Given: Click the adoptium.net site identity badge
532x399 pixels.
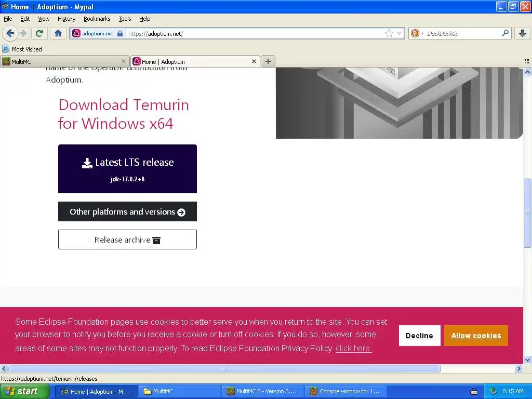Looking at the screenshot, I should click(x=97, y=33).
